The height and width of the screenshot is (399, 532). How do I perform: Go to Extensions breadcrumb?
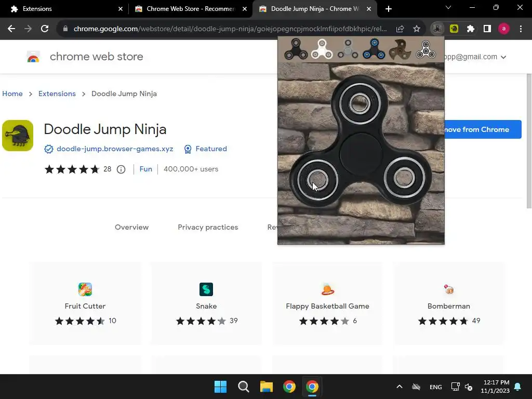click(x=57, y=94)
